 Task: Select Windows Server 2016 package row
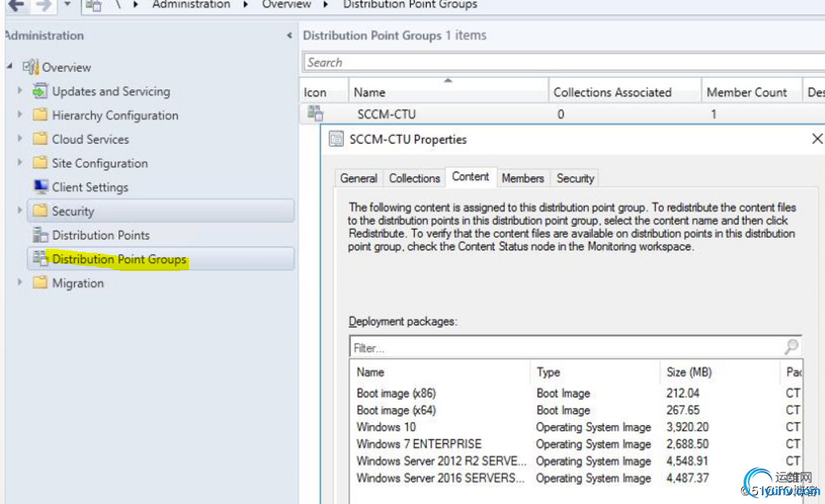pos(576,478)
